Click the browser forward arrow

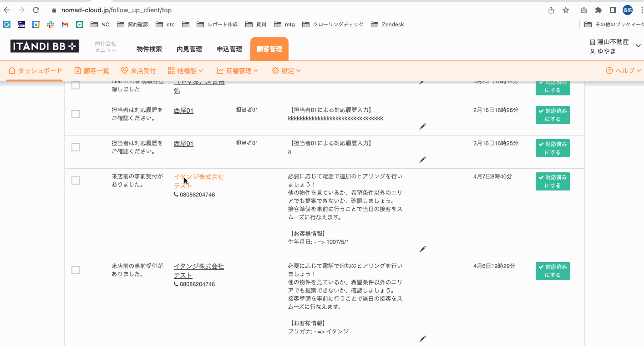click(x=21, y=10)
